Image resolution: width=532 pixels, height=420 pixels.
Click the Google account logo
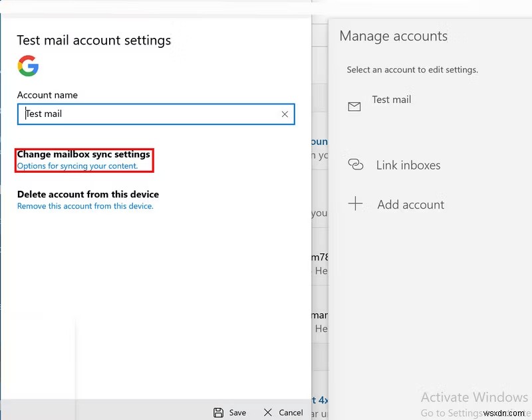click(28, 66)
